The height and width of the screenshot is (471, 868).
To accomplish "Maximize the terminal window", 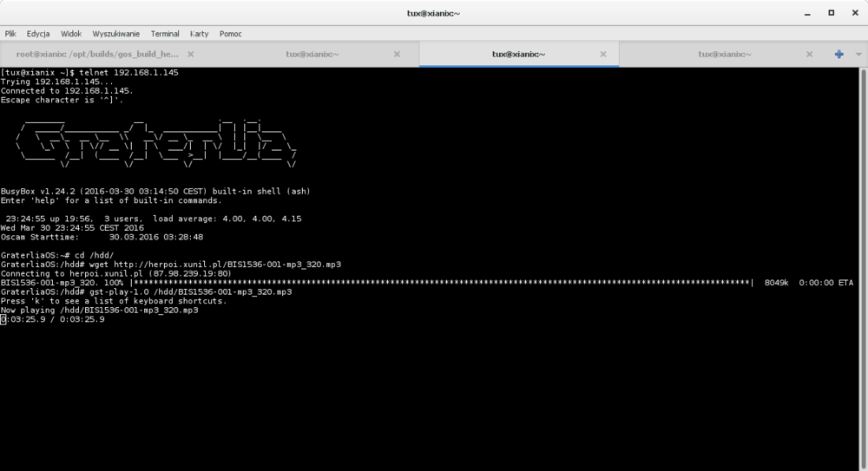I will (x=831, y=13).
